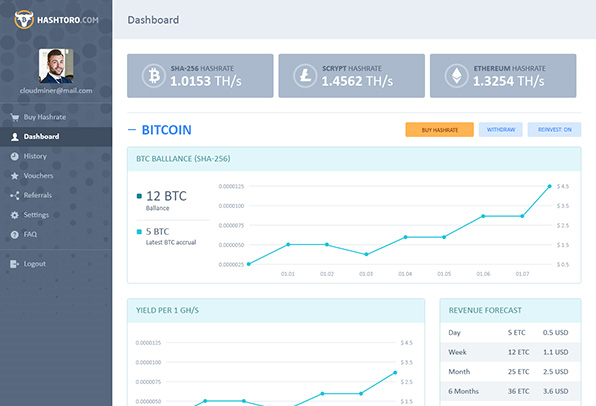Click the light 5 BTC legend square
The image size is (596, 406).
point(139,232)
